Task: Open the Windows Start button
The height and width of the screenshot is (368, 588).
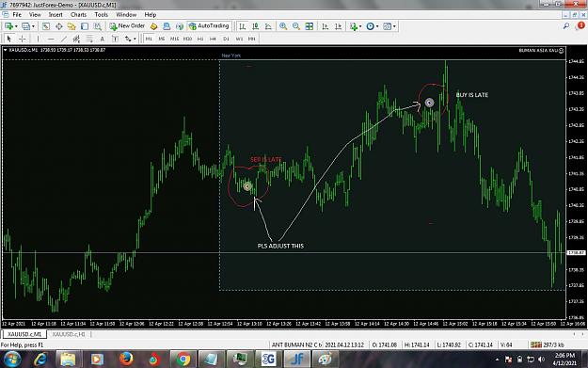Action: coord(12,360)
